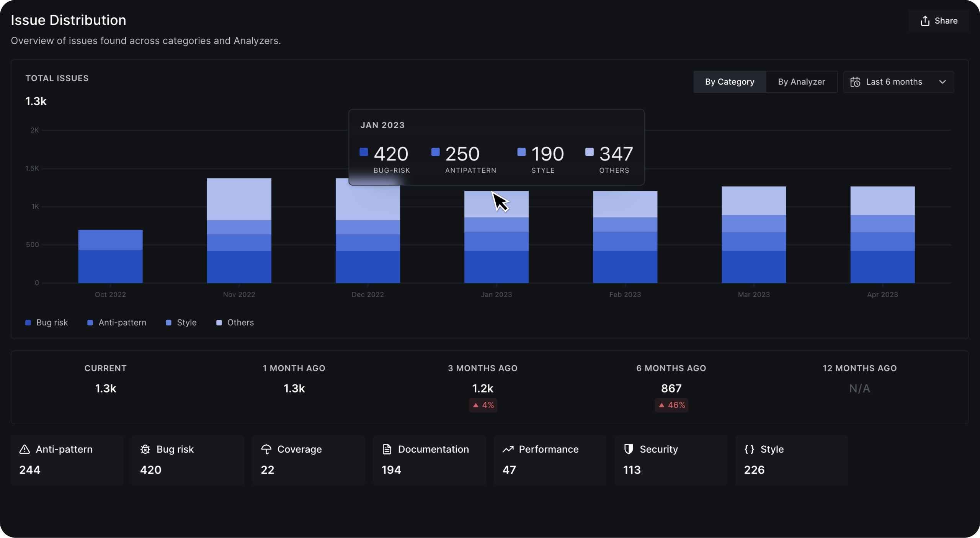
Task: Click the Bug risk bug icon
Action: coord(145,449)
